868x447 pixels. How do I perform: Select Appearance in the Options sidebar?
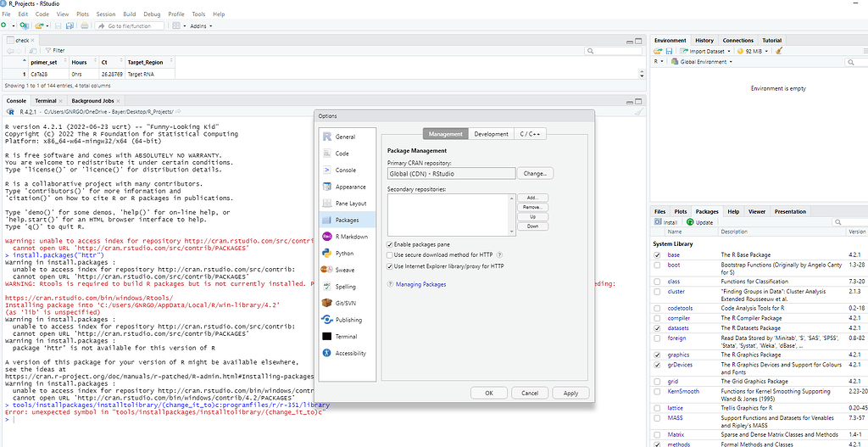(348, 187)
